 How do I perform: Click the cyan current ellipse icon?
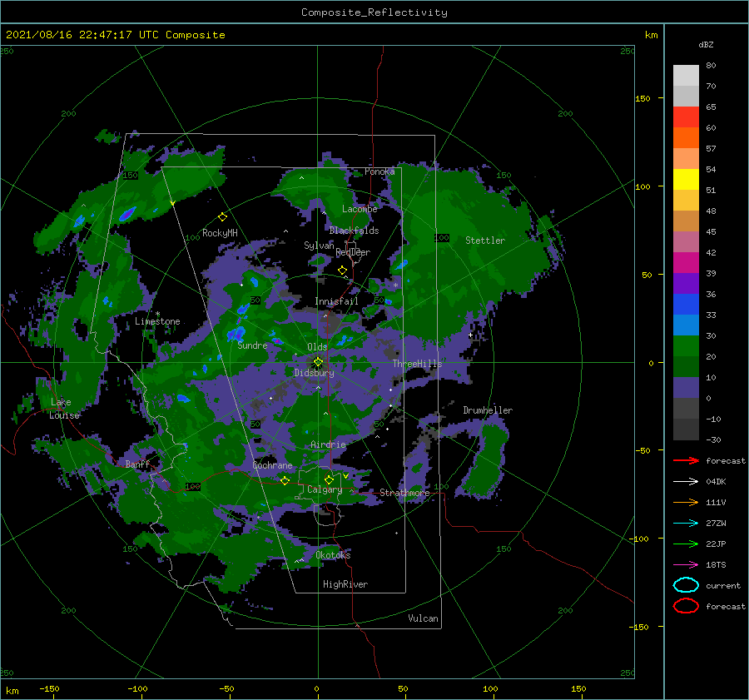[686, 585]
